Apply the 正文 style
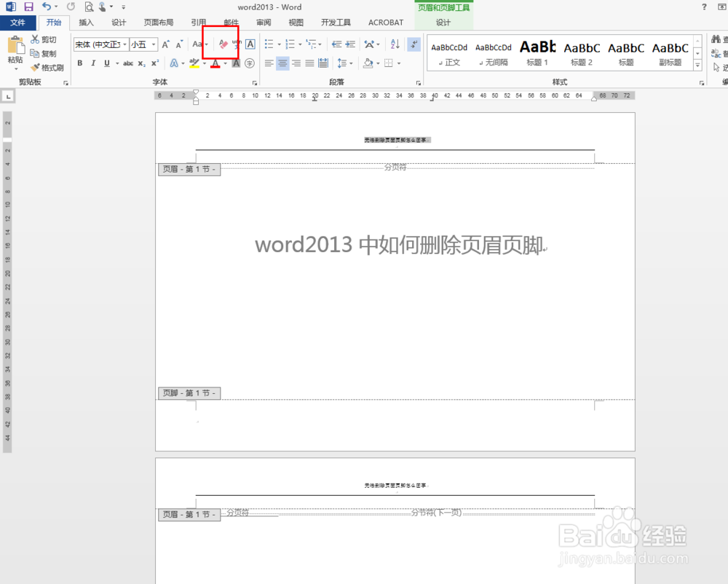 [x=449, y=53]
